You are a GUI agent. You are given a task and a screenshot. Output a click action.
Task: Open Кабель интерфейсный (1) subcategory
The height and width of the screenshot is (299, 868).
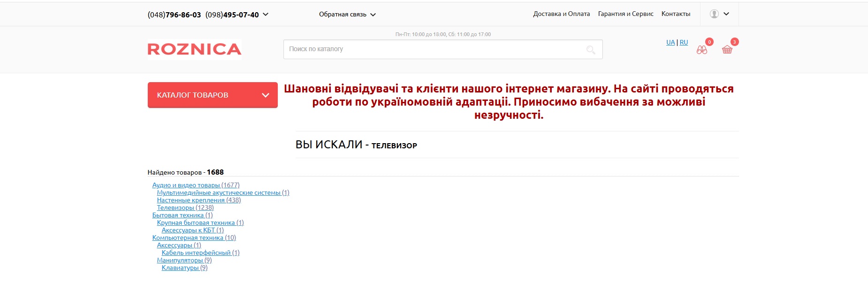[x=200, y=253]
